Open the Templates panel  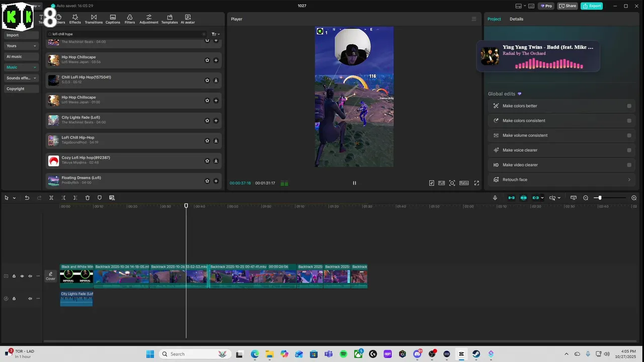(x=170, y=19)
